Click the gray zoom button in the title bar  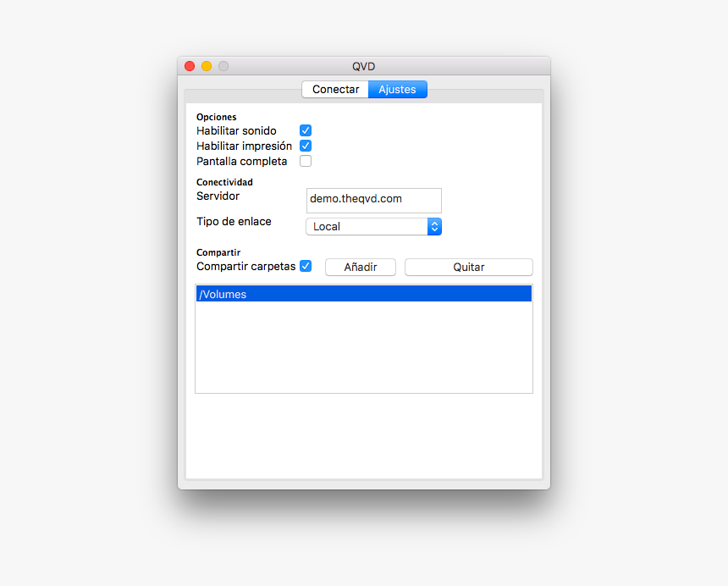pyautogui.click(x=223, y=66)
